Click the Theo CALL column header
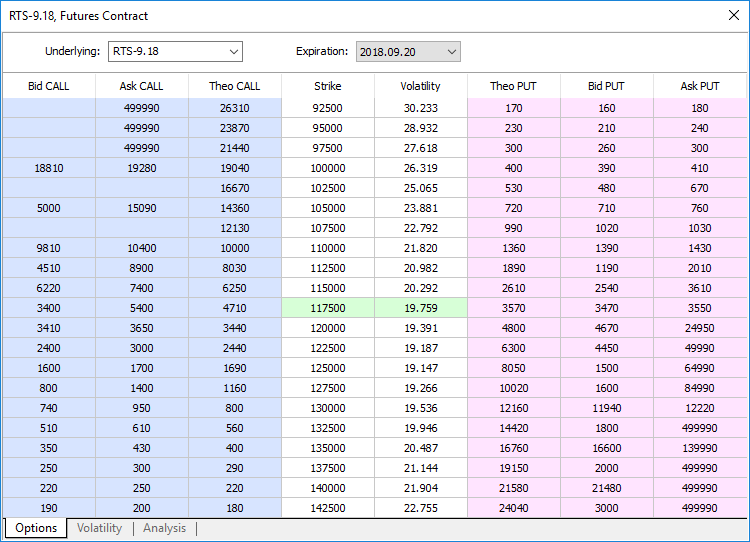This screenshot has width=750, height=542. pos(235,86)
